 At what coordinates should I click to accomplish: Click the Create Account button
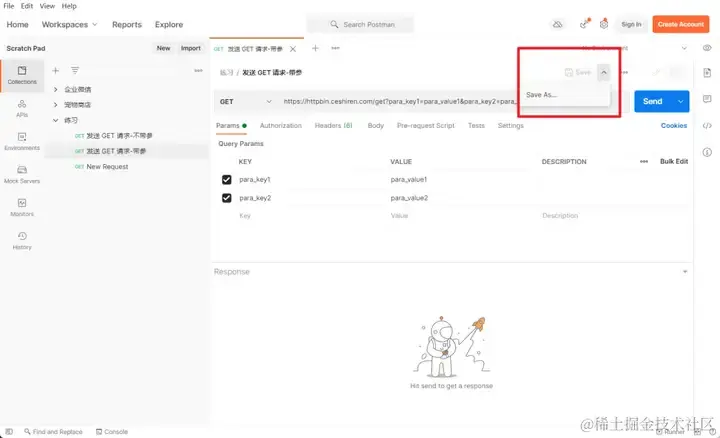[x=681, y=24]
